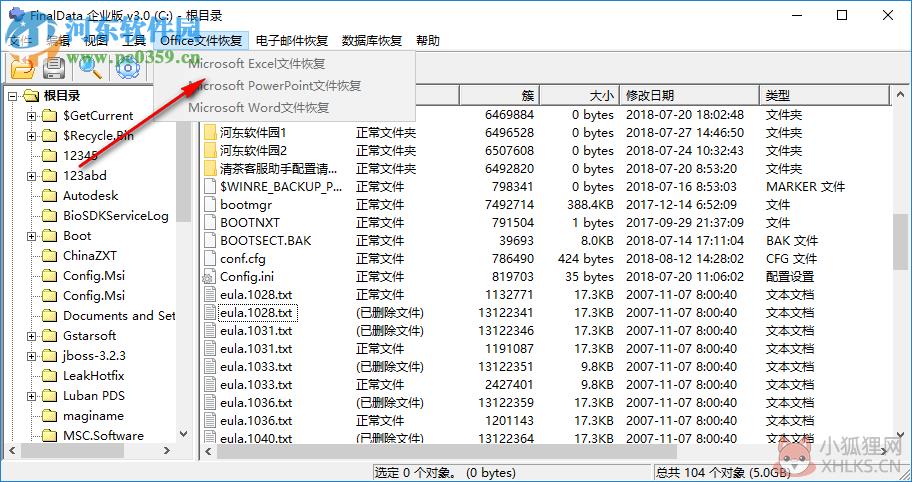Sort list by the 大小 column header
The image size is (912, 482).
click(x=579, y=95)
